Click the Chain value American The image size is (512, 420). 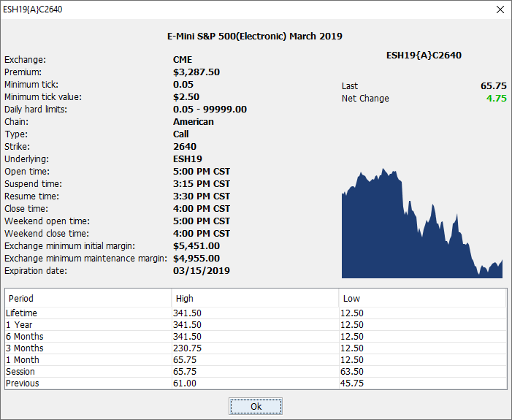click(194, 121)
